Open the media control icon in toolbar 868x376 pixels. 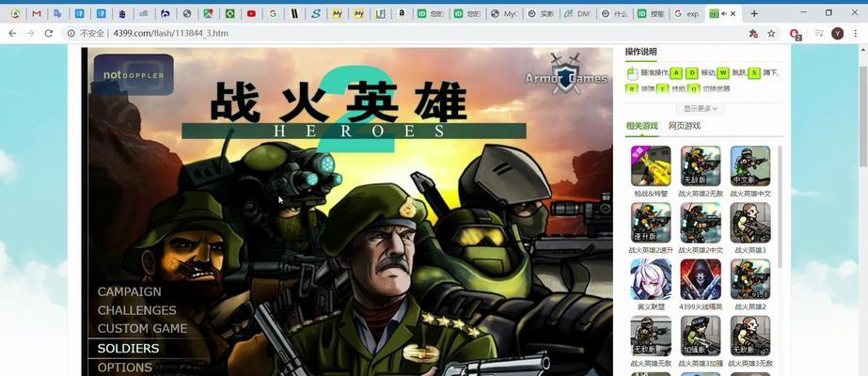[819, 33]
